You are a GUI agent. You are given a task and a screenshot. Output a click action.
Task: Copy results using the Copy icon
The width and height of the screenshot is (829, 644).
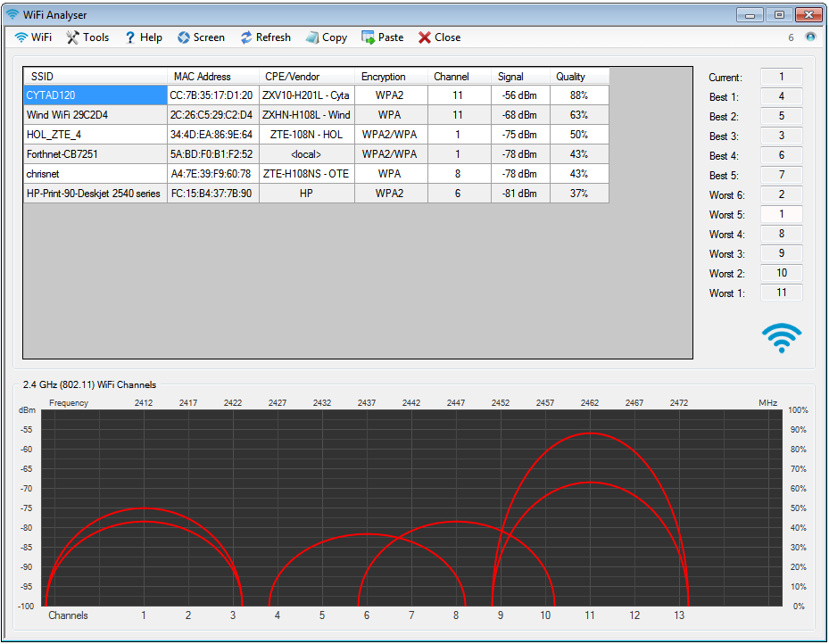point(312,37)
